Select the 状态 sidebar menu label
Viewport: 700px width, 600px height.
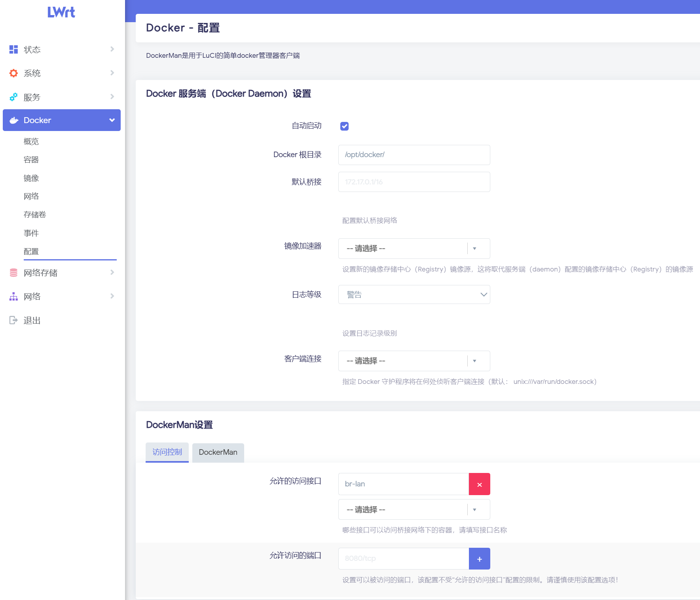point(32,49)
